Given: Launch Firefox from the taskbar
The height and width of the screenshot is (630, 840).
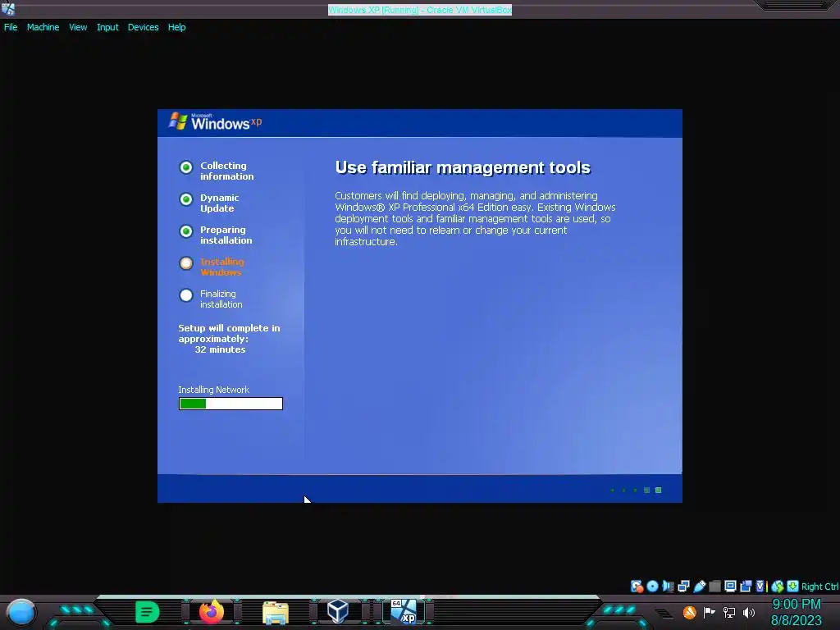Looking at the screenshot, I should pyautogui.click(x=212, y=612).
